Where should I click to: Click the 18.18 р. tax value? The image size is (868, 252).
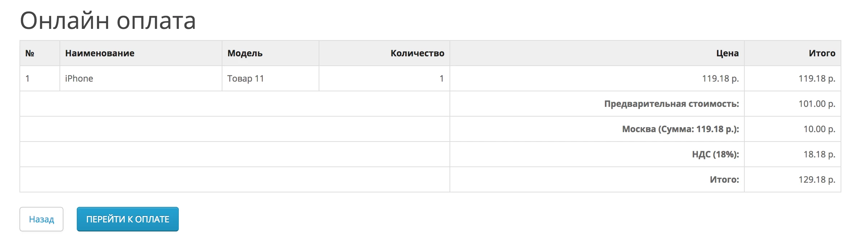tap(819, 155)
